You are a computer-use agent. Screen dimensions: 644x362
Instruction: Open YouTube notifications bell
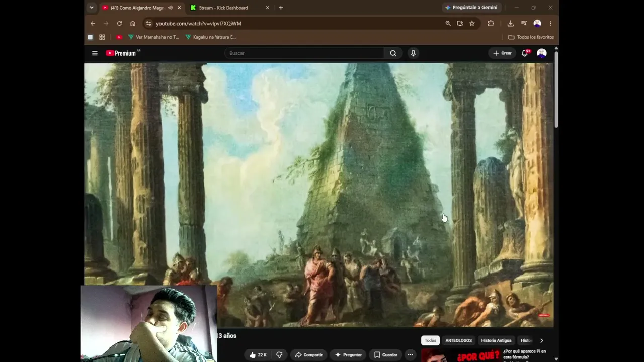pyautogui.click(x=525, y=53)
